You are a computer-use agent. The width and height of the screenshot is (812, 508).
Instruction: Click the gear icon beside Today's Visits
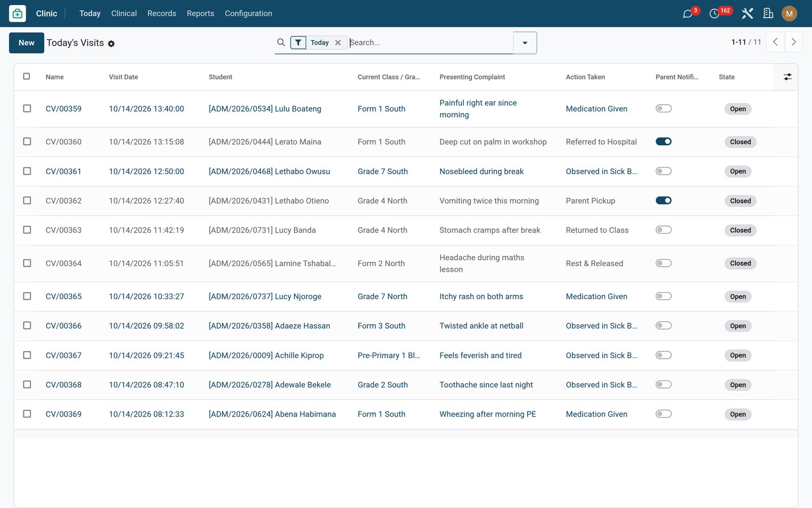111,44
